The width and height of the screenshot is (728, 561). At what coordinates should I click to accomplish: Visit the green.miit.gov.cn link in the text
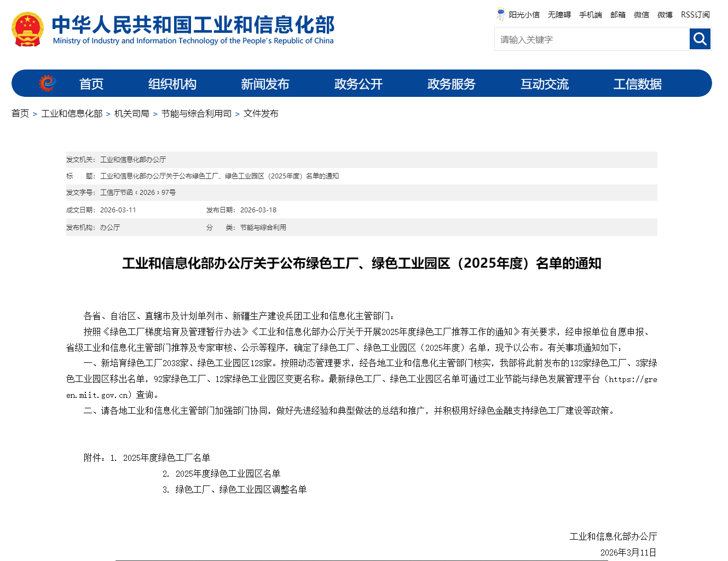(635, 379)
